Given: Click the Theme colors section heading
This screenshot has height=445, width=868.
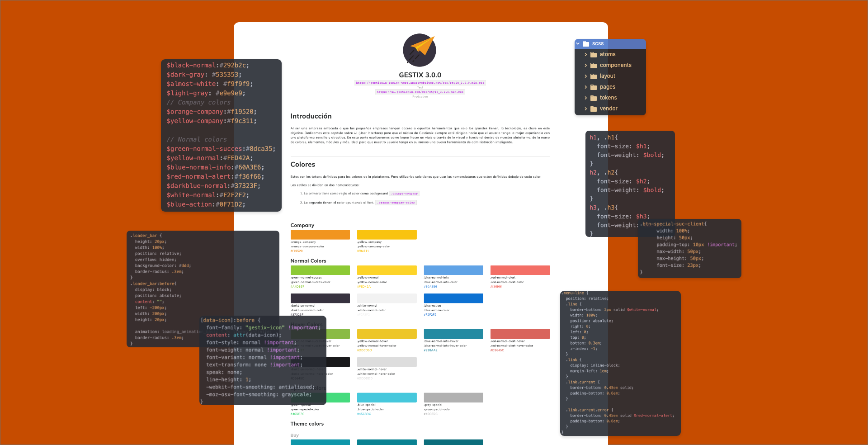Looking at the screenshot, I should tap(307, 424).
